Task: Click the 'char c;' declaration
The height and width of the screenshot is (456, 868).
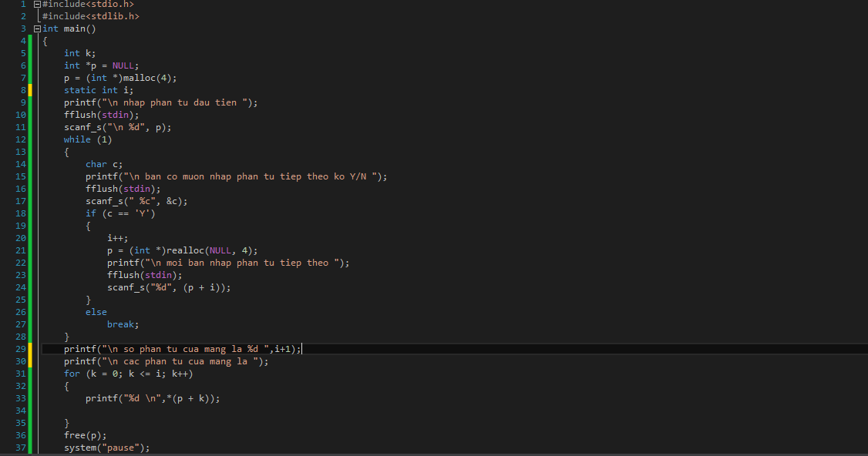Action: [x=104, y=164]
